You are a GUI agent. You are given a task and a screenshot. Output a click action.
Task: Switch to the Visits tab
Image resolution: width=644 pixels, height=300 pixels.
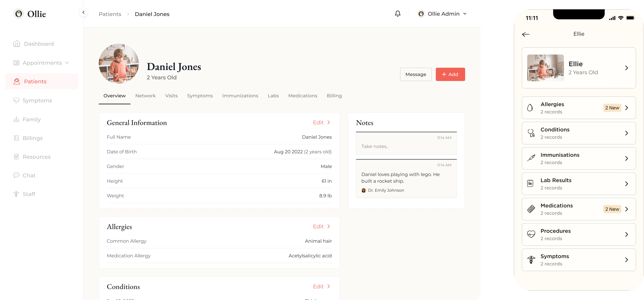click(x=171, y=96)
